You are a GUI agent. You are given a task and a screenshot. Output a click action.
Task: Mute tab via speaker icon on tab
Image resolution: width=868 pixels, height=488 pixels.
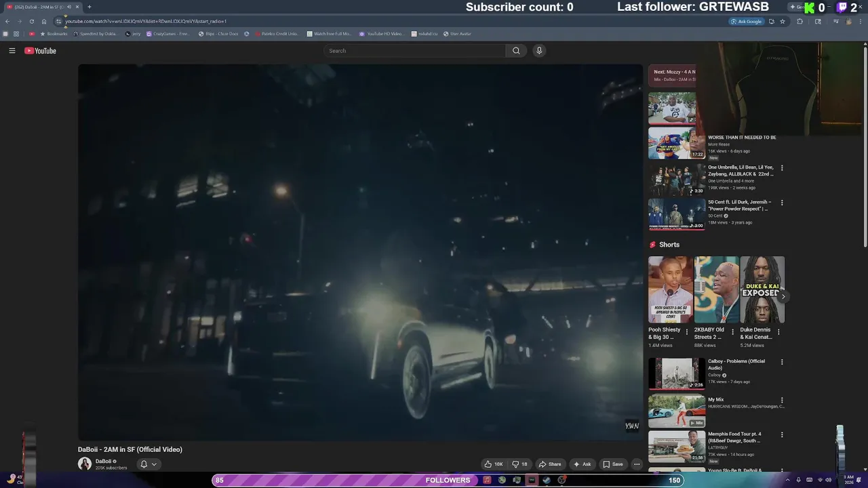click(x=68, y=7)
